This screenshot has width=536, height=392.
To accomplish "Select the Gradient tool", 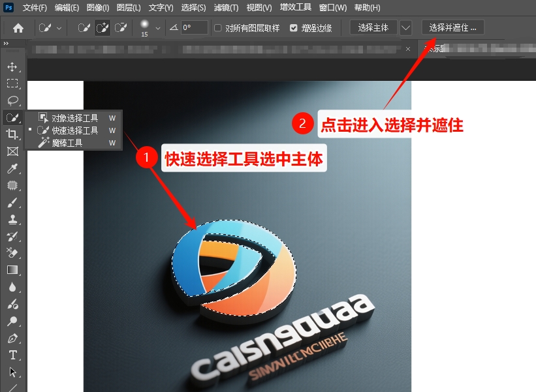I will (12, 270).
